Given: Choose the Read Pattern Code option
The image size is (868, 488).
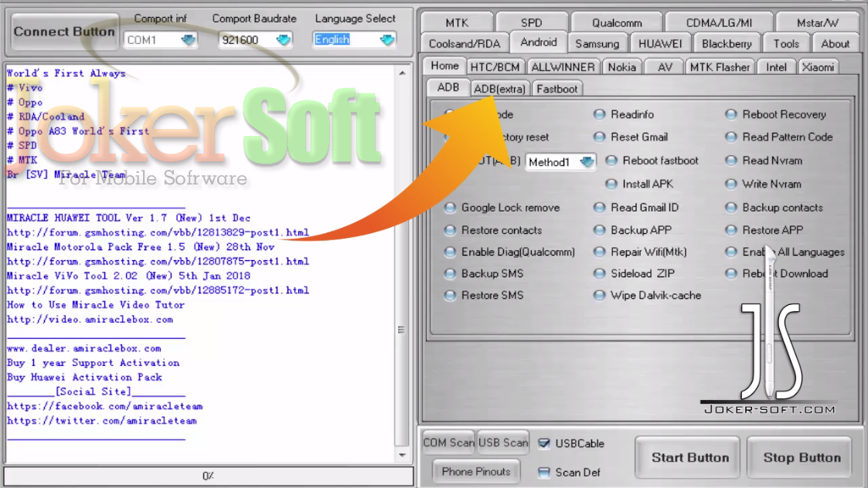Looking at the screenshot, I should coord(779,137).
